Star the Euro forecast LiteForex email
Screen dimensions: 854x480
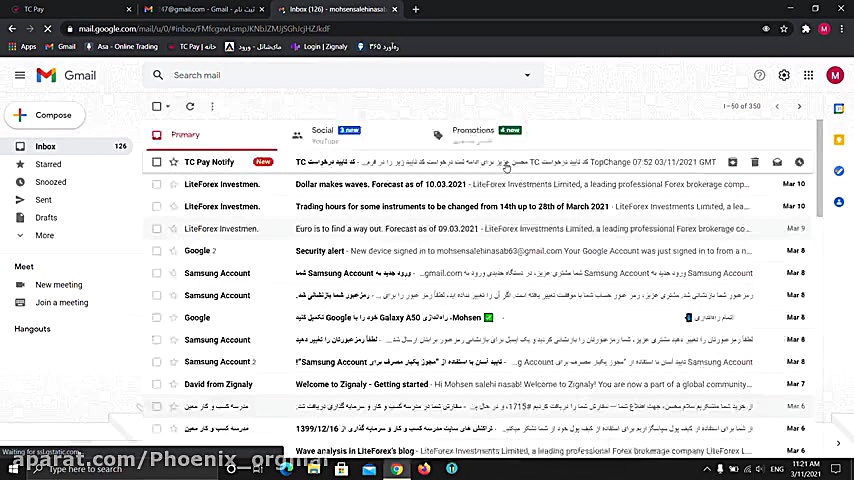tap(174, 229)
